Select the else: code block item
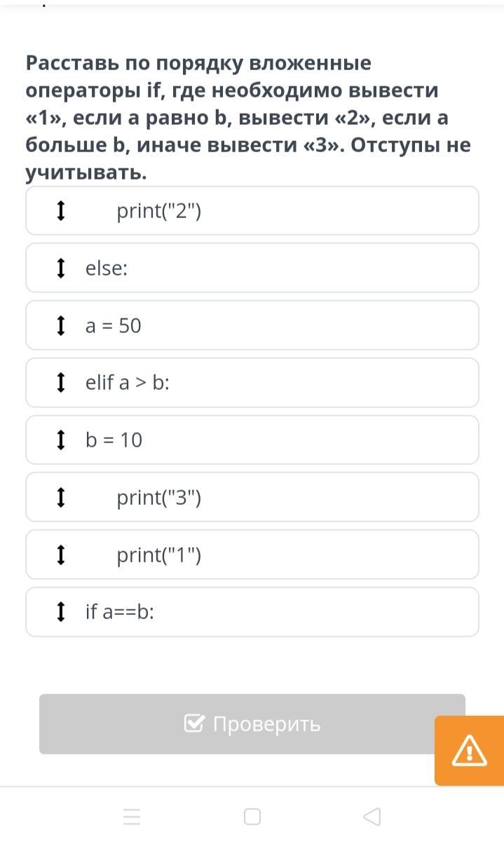The image size is (504, 847). pyautogui.click(x=107, y=269)
